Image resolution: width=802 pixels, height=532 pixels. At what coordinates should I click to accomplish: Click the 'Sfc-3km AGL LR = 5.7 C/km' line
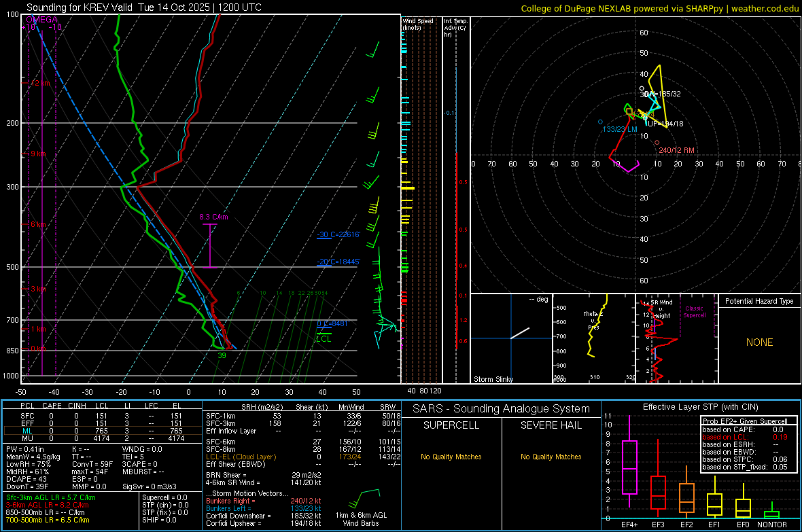[x=51, y=497]
